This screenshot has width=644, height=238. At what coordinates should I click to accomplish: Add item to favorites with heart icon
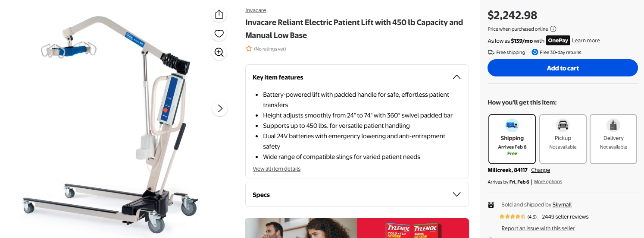(219, 33)
